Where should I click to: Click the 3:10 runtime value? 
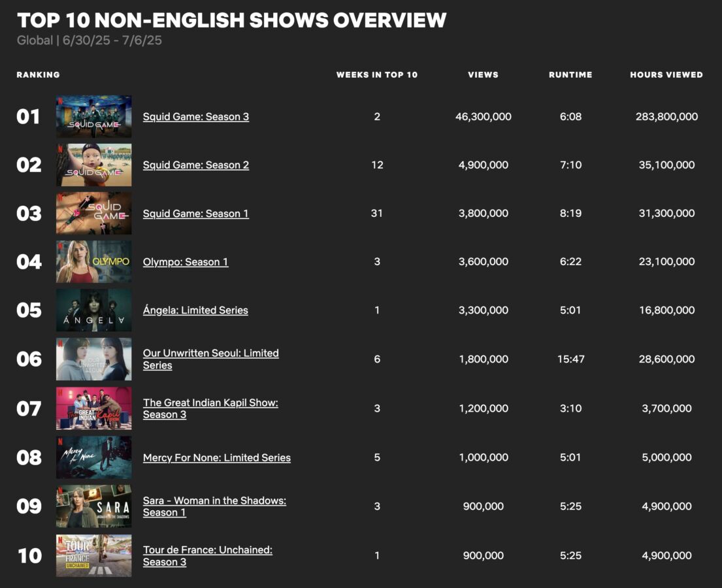click(570, 408)
